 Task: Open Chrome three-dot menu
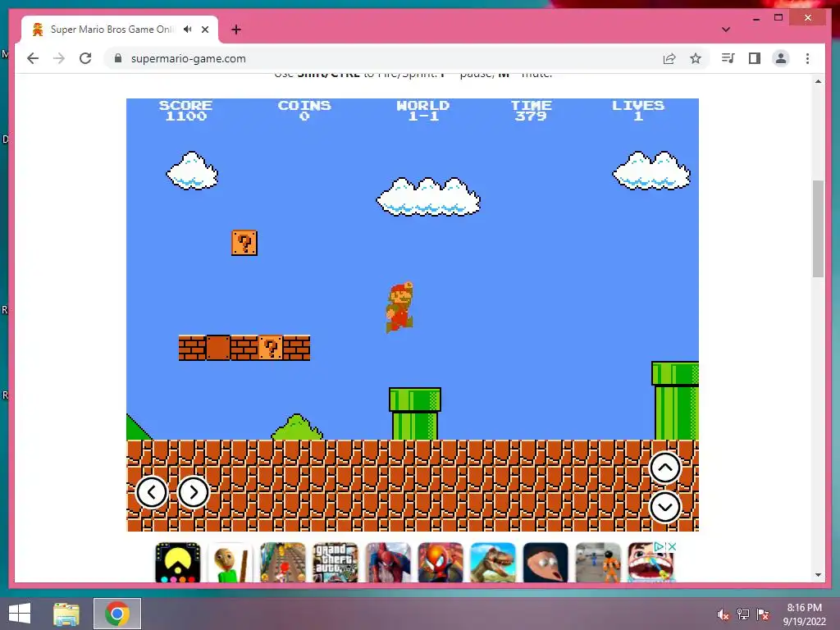[x=807, y=58]
